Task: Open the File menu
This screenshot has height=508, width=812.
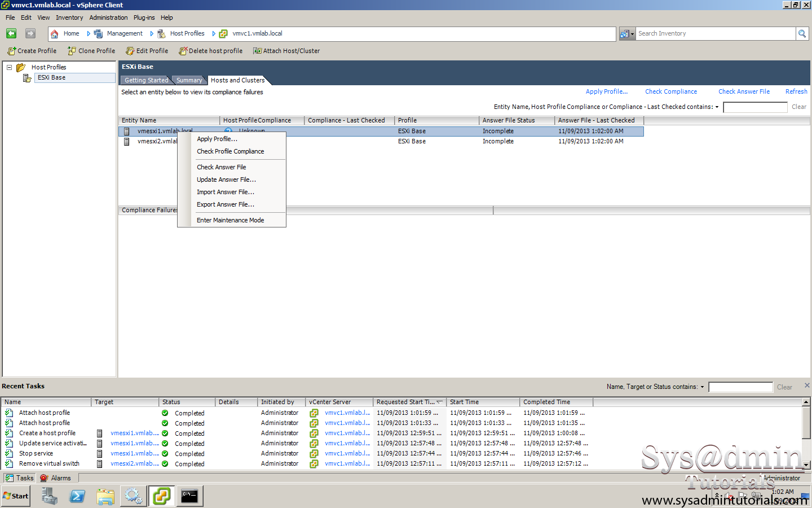Action: (x=10, y=17)
